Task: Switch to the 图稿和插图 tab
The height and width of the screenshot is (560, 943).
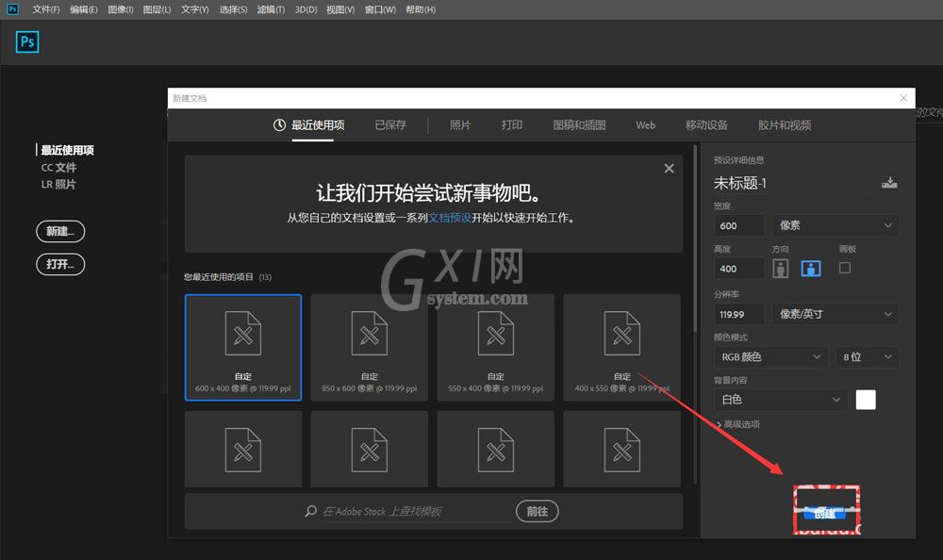Action: [x=579, y=125]
